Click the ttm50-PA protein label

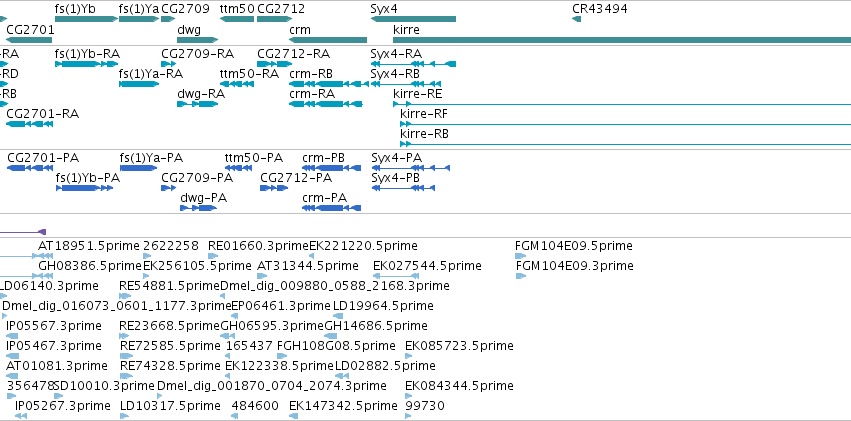click(x=254, y=158)
